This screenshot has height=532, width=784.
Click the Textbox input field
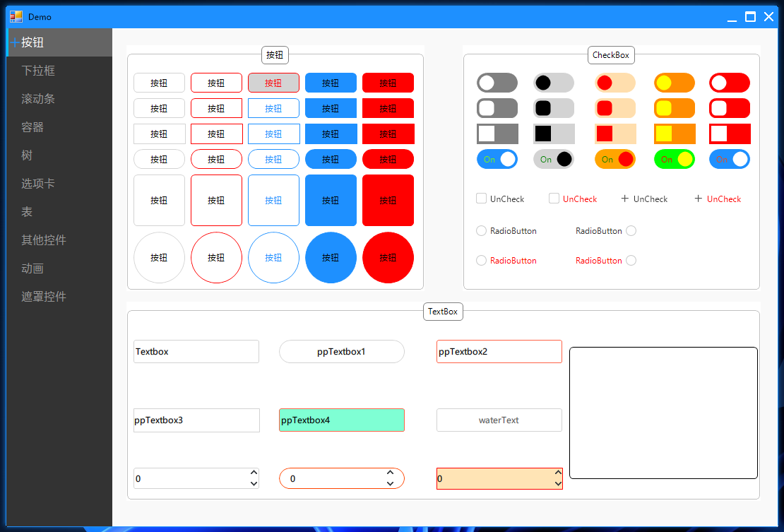(196, 352)
